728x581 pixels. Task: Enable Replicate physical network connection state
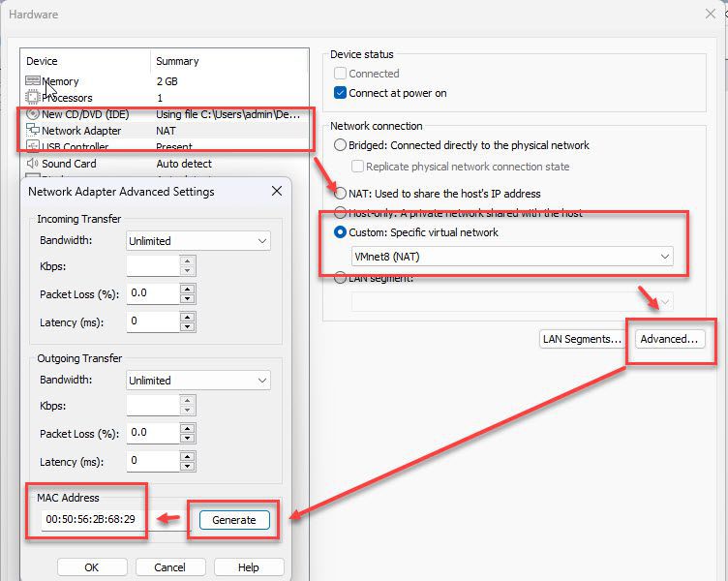pyautogui.click(x=357, y=167)
